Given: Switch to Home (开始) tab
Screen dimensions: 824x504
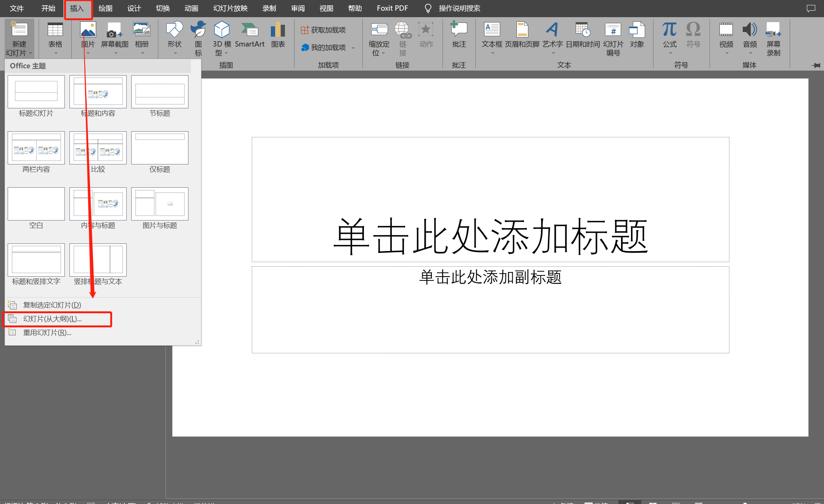Looking at the screenshot, I should 48,8.
